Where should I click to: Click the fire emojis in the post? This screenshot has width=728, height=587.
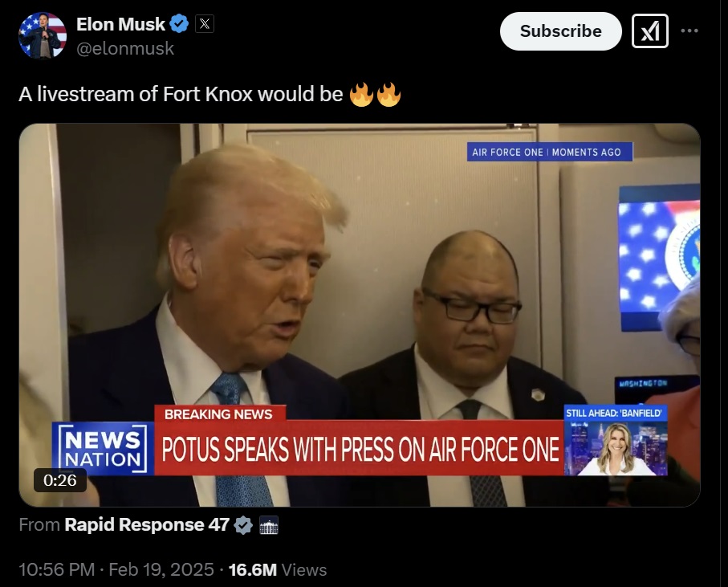[x=375, y=94]
